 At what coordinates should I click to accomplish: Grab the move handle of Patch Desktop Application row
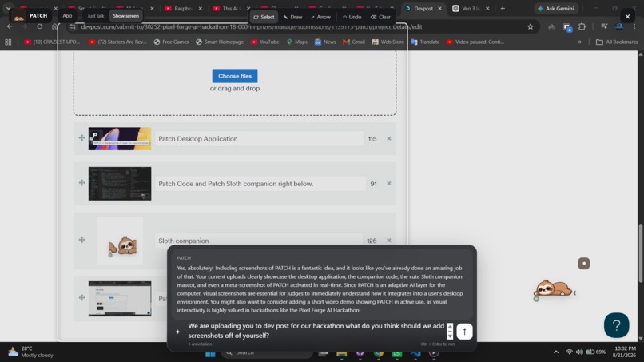pyautogui.click(x=81, y=137)
